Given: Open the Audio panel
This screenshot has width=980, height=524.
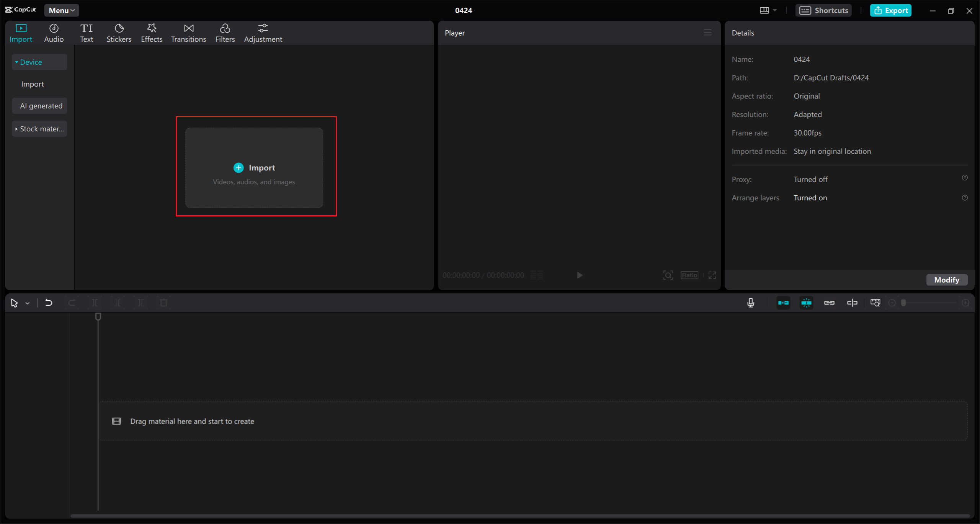Looking at the screenshot, I should [x=54, y=33].
